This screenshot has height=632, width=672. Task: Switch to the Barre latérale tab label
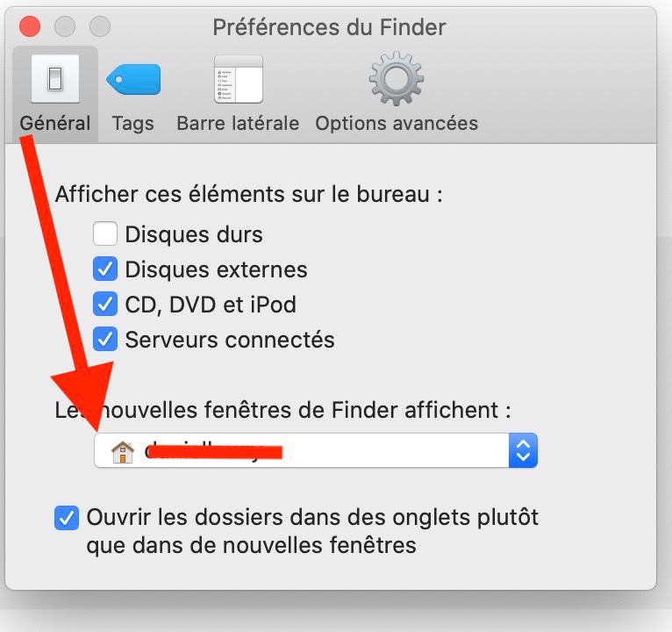click(238, 124)
